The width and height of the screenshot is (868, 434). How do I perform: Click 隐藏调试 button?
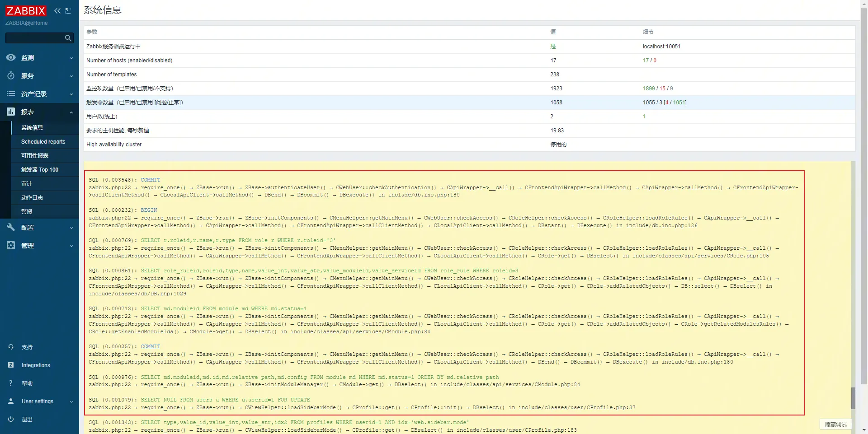coord(835,425)
